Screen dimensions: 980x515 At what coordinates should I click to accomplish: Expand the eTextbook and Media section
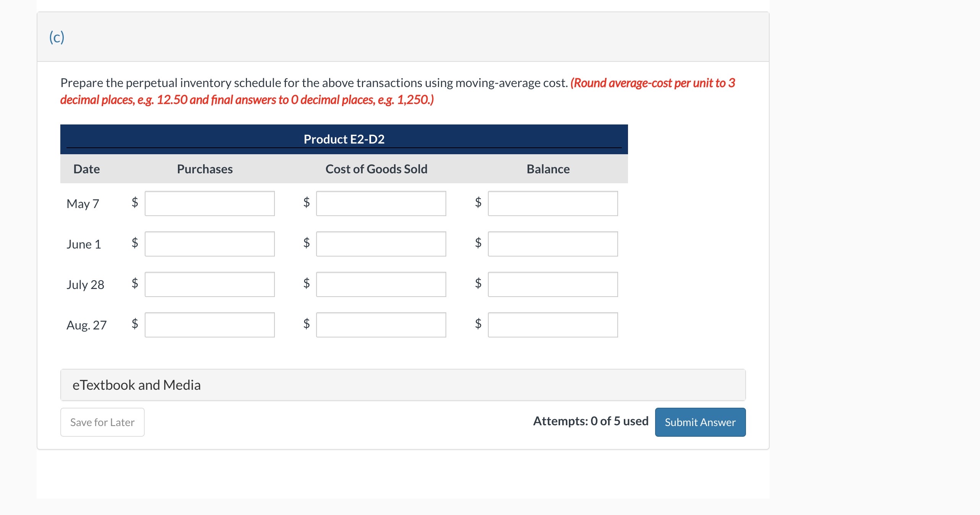tap(136, 384)
